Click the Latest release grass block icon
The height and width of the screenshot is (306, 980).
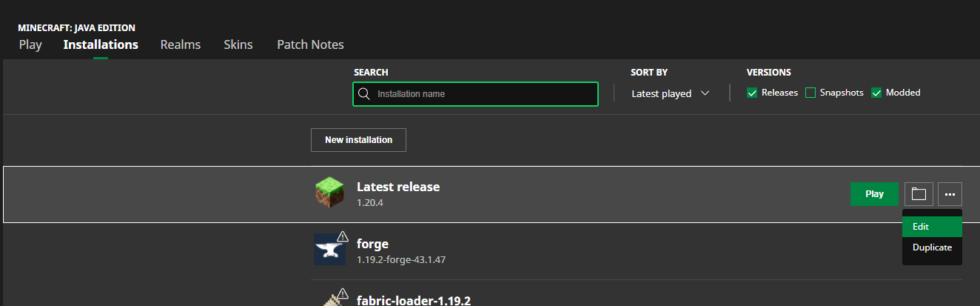[329, 193]
